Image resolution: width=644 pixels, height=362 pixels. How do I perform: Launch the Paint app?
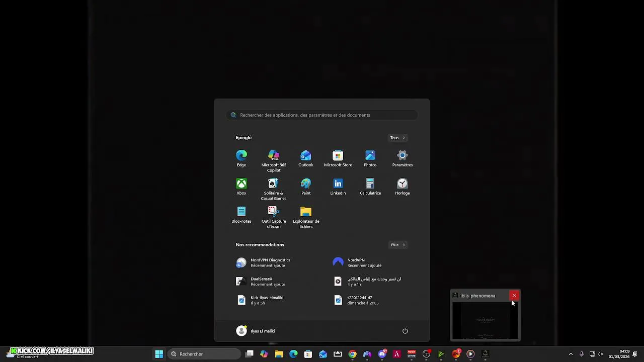pyautogui.click(x=306, y=186)
